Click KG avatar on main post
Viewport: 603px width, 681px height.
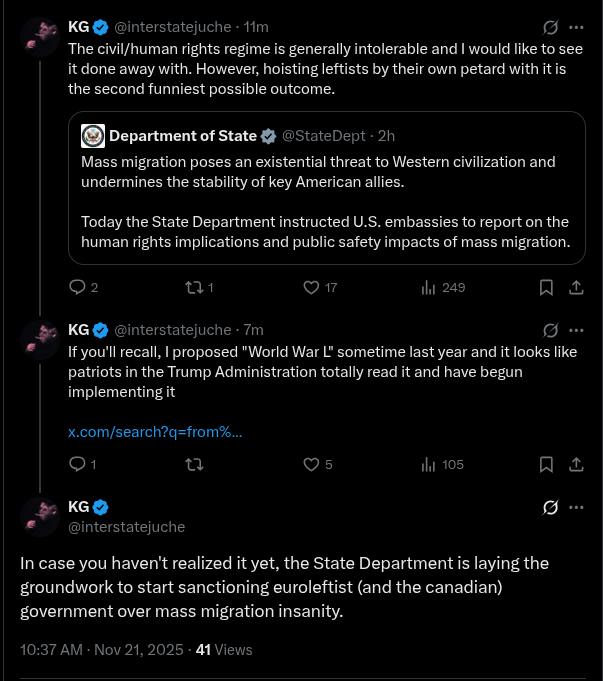pyautogui.click(x=40, y=517)
